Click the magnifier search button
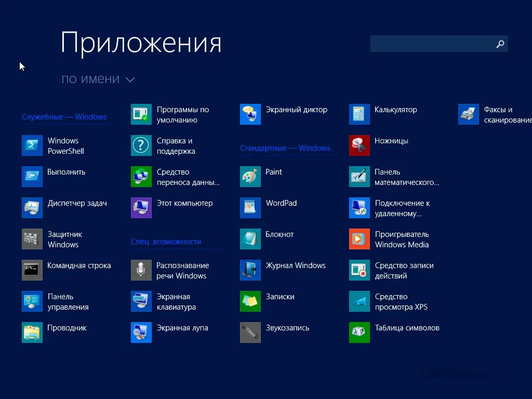Image resolution: width=532 pixels, height=399 pixels. [500, 44]
